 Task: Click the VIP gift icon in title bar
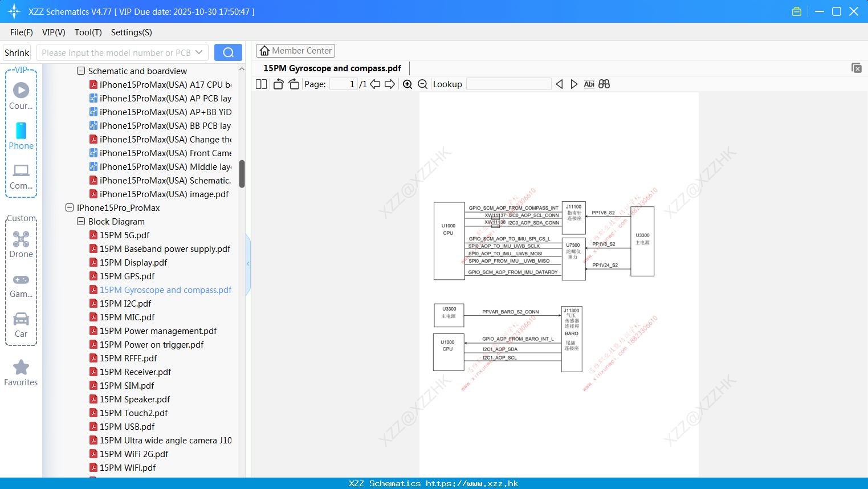click(797, 11)
